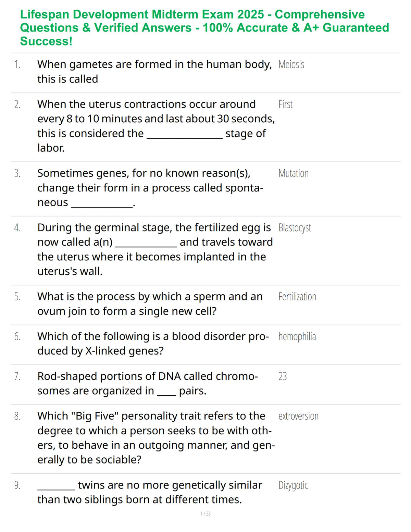Click the sperm and ovum question
Screen dimensions: 411x532
150,304
